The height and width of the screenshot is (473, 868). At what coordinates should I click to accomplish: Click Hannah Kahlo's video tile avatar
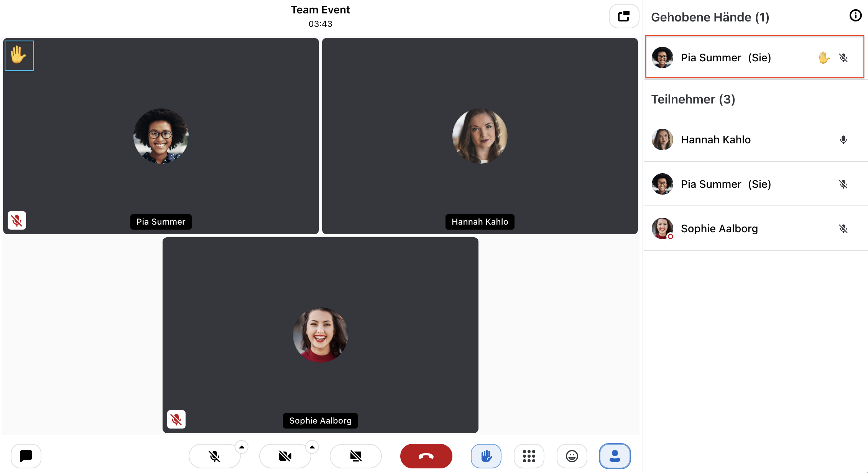coord(480,136)
